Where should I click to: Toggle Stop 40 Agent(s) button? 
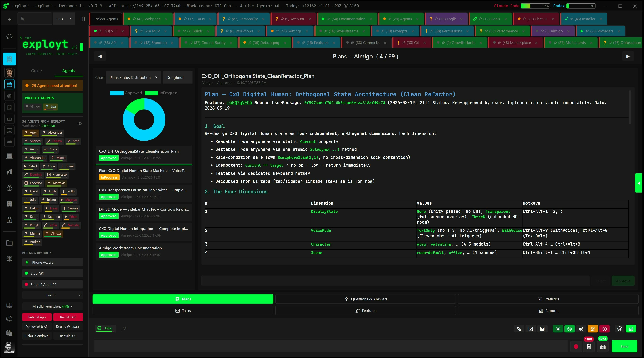coord(53,284)
